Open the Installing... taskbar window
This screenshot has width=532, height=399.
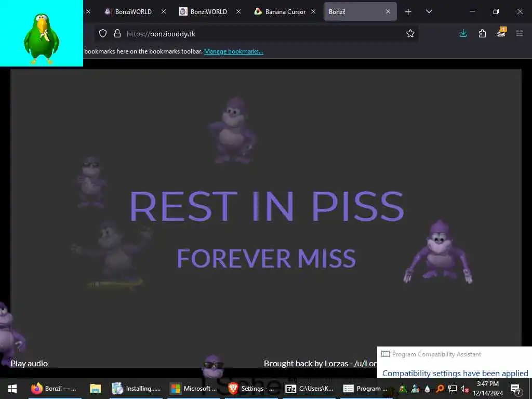[x=137, y=389]
